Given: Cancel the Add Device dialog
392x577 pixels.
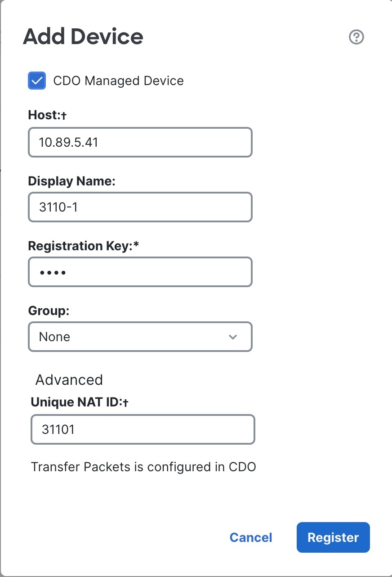Looking at the screenshot, I should pos(251,537).
